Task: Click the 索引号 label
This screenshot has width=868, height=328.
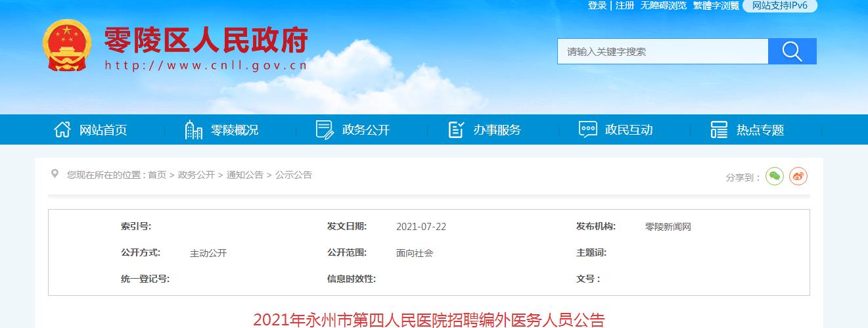Action: point(136,226)
